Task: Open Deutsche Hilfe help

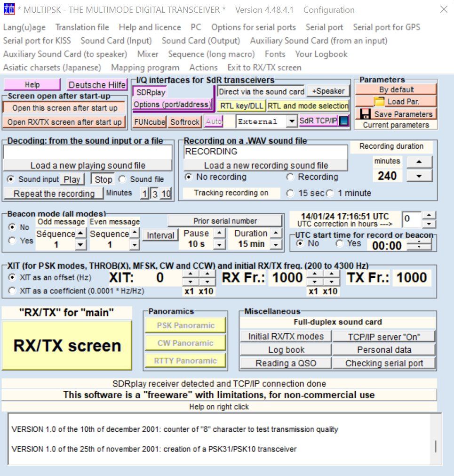Action: click(x=97, y=85)
